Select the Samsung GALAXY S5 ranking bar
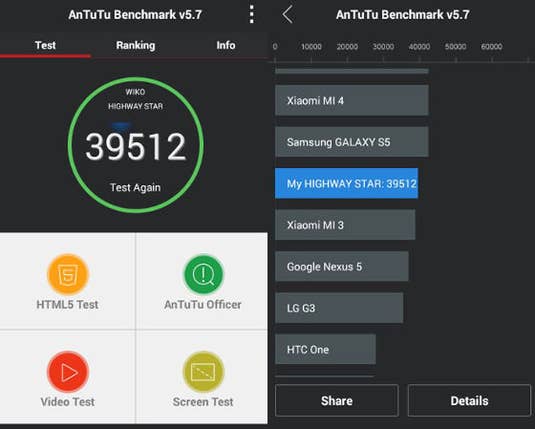 [352, 142]
